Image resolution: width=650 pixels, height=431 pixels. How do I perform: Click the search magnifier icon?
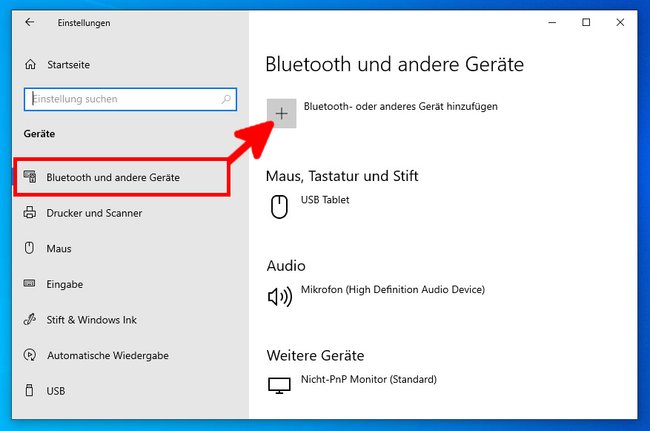(226, 99)
